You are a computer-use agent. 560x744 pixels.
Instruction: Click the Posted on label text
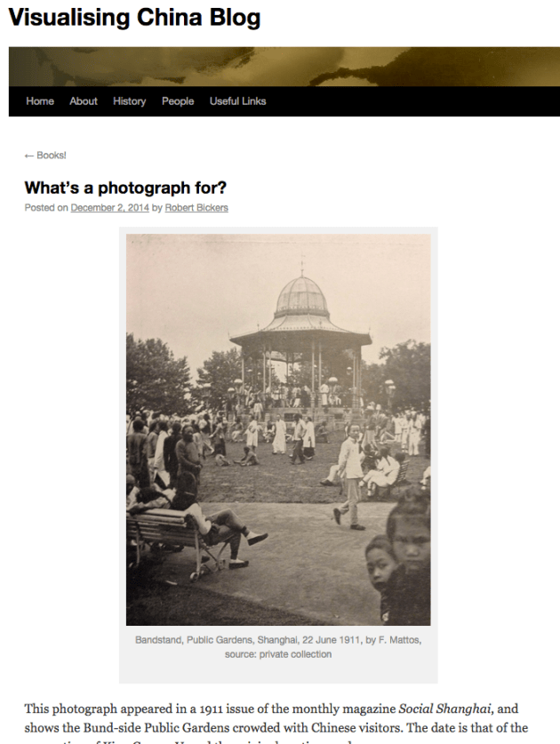tap(46, 208)
